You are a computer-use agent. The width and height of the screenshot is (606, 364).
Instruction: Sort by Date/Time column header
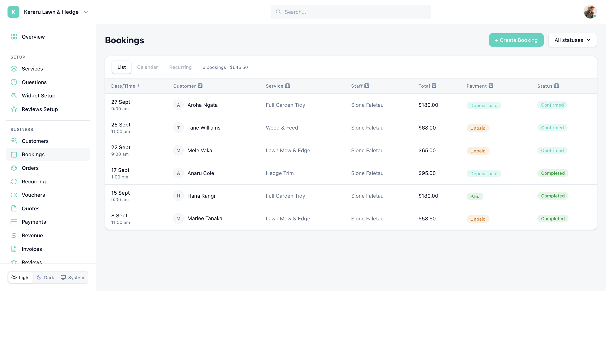point(125,86)
